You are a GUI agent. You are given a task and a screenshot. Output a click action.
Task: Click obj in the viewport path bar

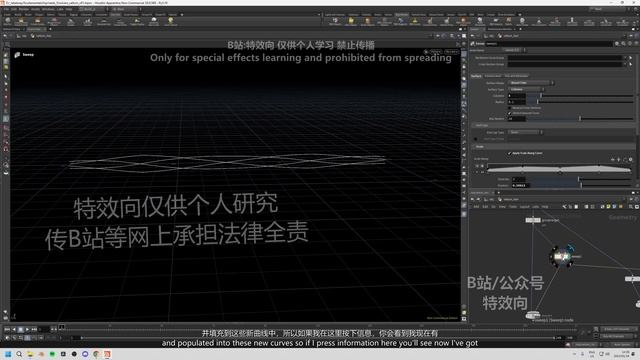point(23,36)
